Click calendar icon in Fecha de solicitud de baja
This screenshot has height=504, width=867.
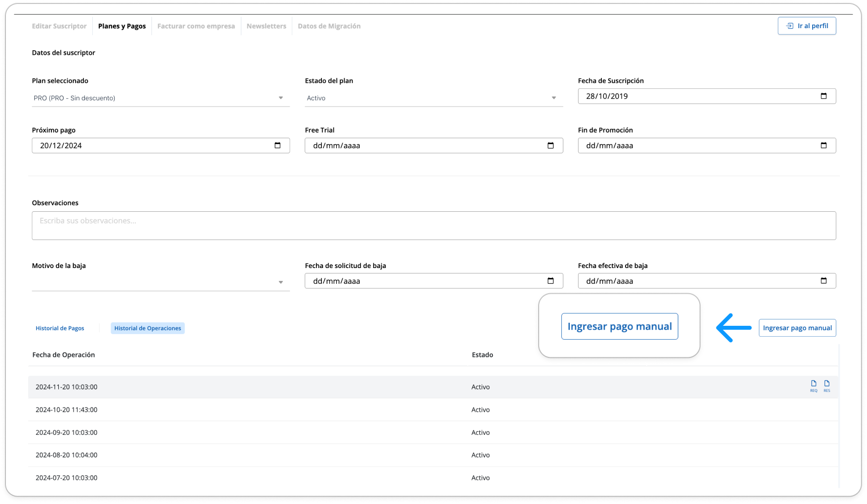(x=551, y=281)
